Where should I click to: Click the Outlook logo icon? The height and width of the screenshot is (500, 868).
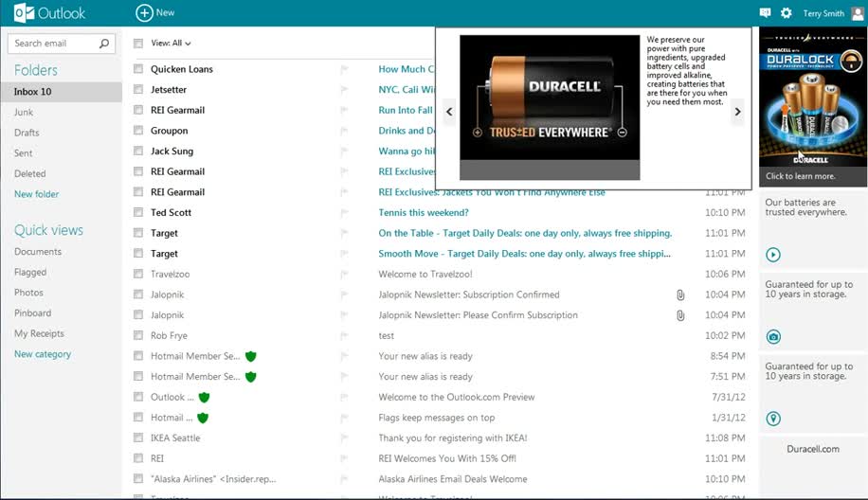24,12
